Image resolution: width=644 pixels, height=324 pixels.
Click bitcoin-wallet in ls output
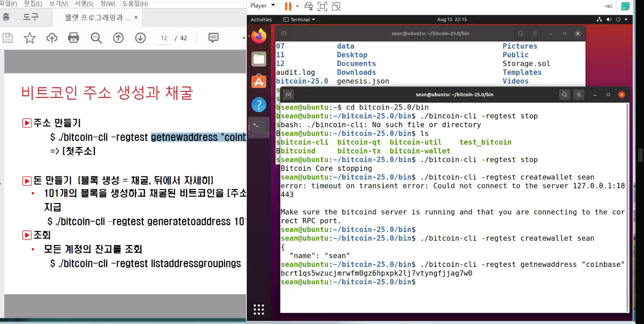pyautogui.click(x=420, y=151)
